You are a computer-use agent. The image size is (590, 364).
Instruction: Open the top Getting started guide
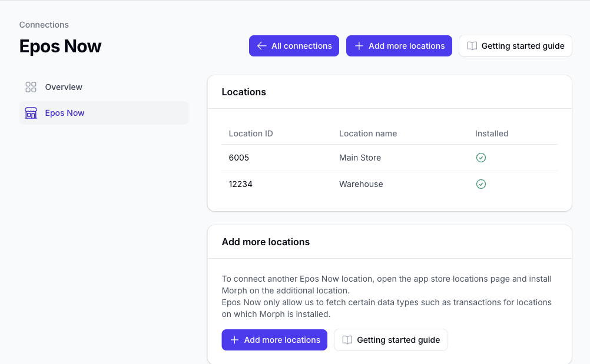pyautogui.click(x=515, y=46)
